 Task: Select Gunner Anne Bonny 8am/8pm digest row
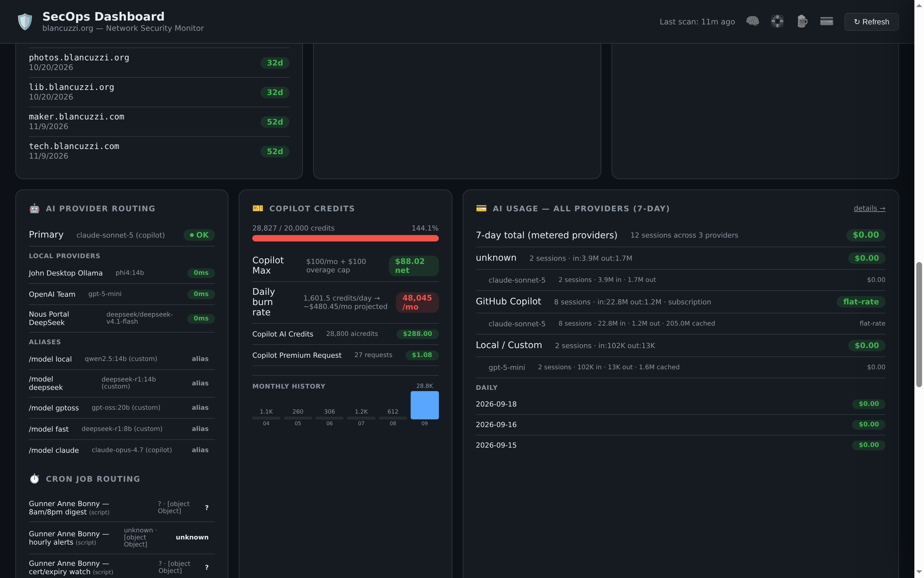[122, 508]
